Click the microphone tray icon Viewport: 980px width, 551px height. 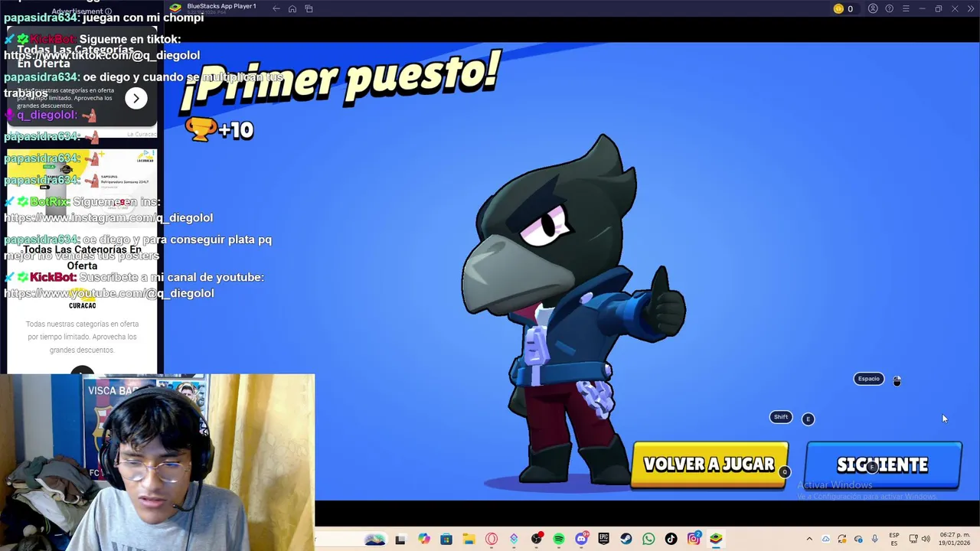874,540
